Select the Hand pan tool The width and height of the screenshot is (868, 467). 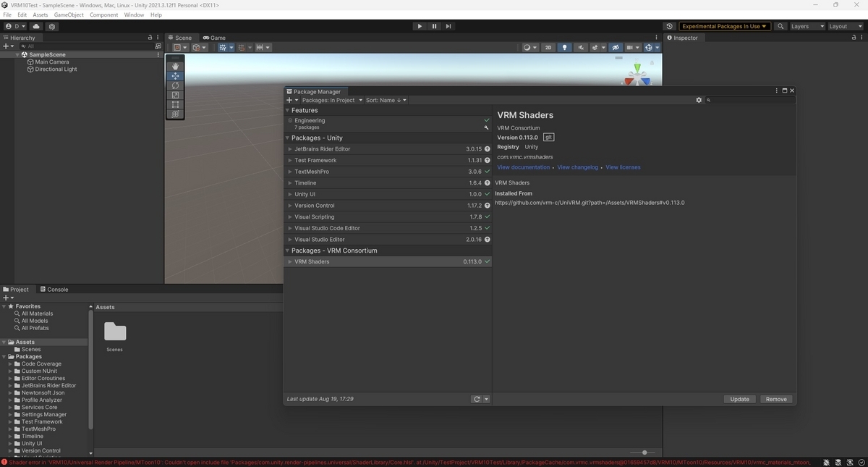[175, 66]
